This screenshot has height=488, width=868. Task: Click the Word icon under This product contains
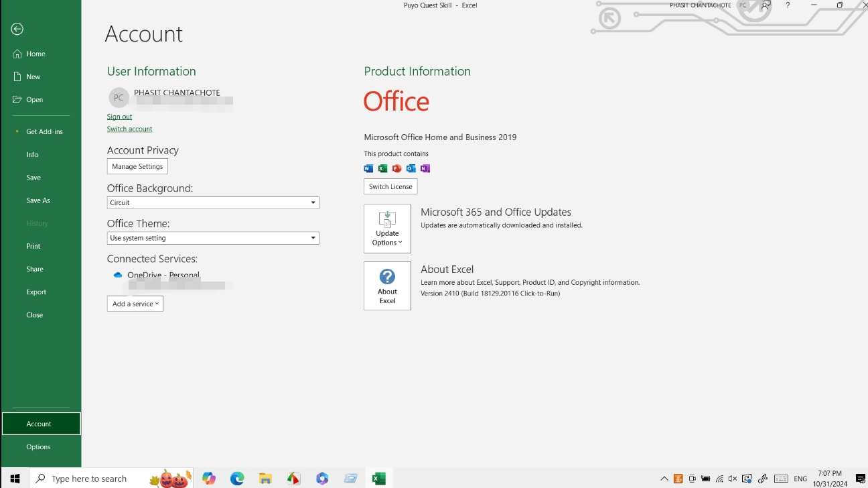[368, 168]
